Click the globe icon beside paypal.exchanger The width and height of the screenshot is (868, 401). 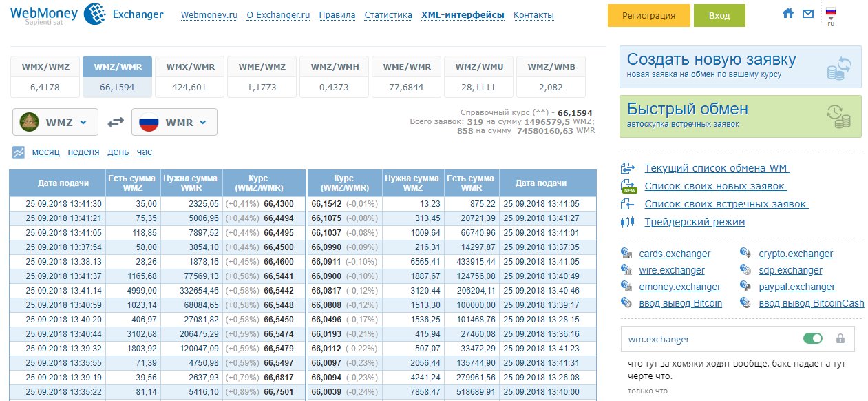point(746,287)
